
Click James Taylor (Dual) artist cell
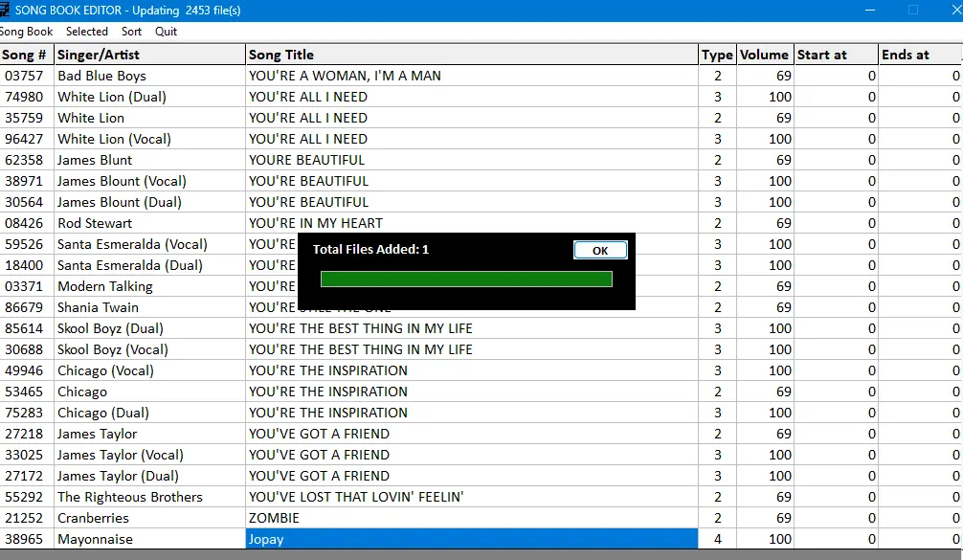click(150, 476)
